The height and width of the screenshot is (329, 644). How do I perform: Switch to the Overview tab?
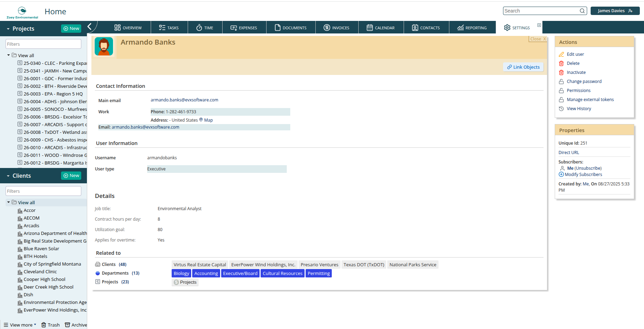click(x=128, y=28)
